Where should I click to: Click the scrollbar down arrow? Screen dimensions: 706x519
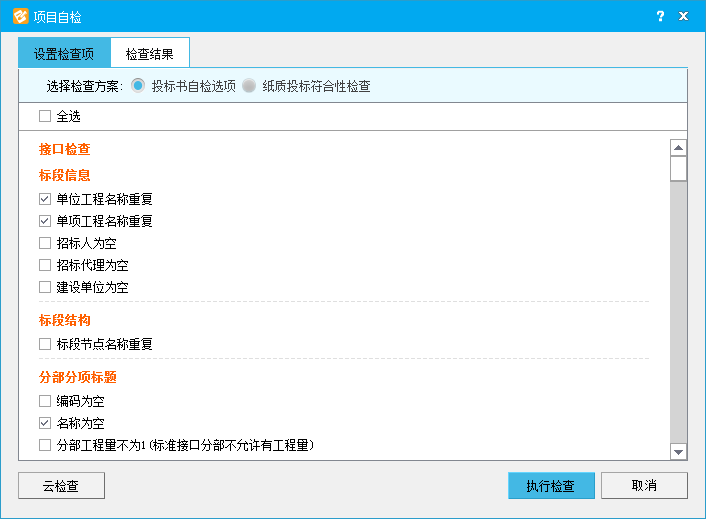pyautogui.click(x=678, y=452)
